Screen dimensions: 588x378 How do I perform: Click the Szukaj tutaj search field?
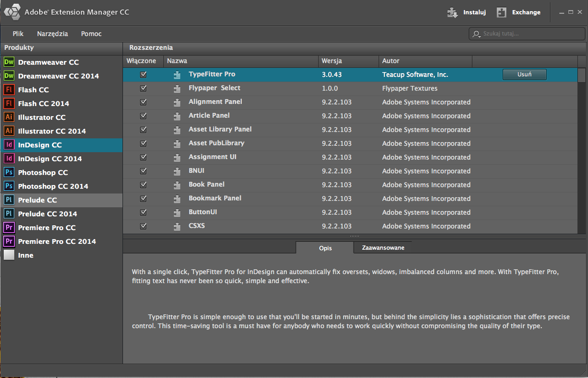[x=527, y=34]
